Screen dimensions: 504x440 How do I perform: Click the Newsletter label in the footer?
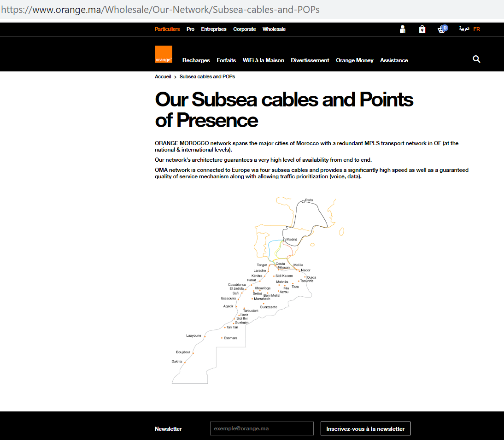(168, 429)
